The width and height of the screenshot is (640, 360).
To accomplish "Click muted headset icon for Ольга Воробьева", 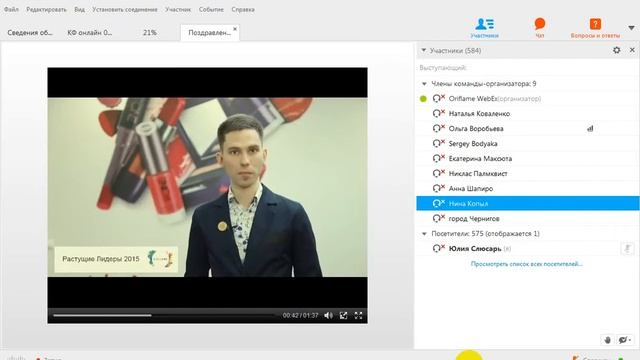I will [438, 129].
